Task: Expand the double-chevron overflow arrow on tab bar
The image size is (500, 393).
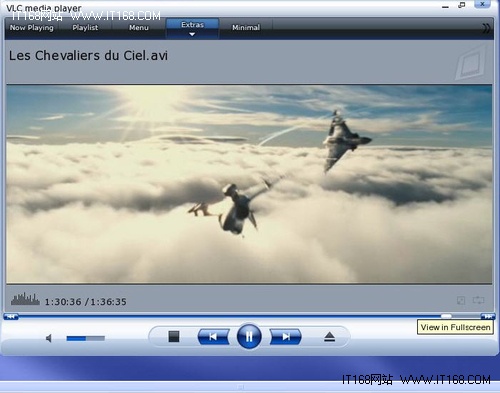Action: coord(486,28)
